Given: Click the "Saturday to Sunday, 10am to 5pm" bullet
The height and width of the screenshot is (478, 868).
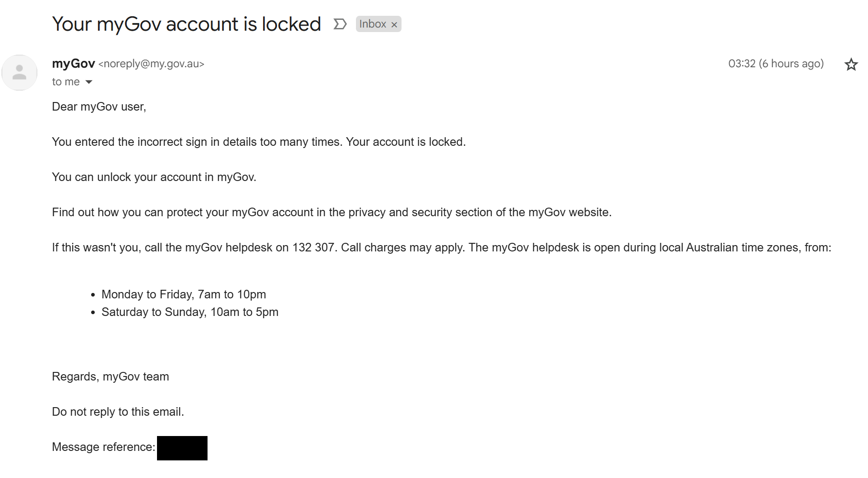Looking at the screenshot, I should [x=189, y=312].
